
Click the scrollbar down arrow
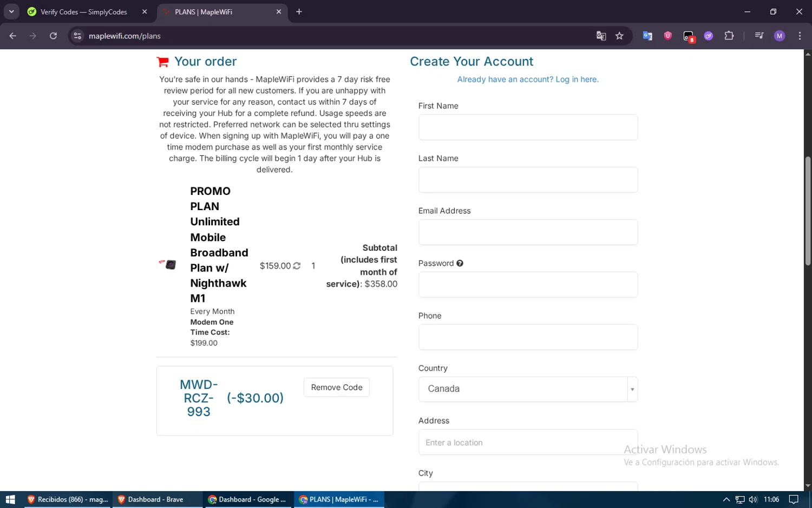808,486
